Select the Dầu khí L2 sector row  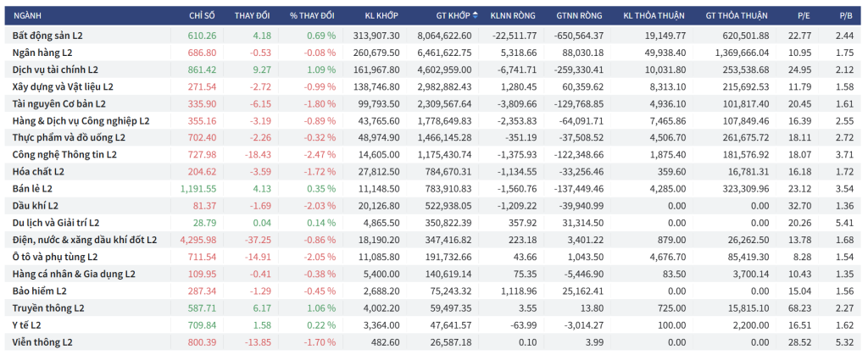[x=36, y=206]
